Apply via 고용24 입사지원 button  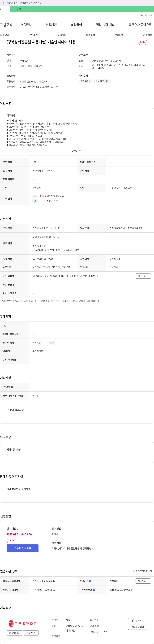22,548
